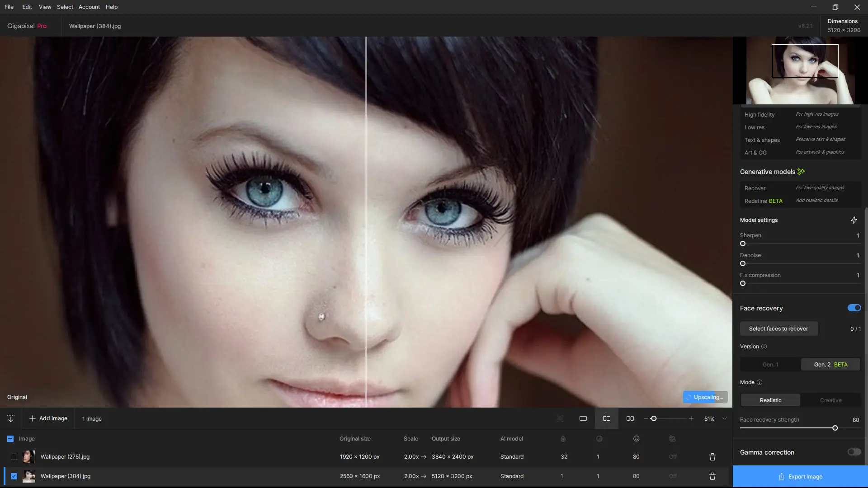Open the Standard AI model selector for Wallpaper (275).jpg
This screenshot has height=488, width=868.
click(x=512, y=457)
